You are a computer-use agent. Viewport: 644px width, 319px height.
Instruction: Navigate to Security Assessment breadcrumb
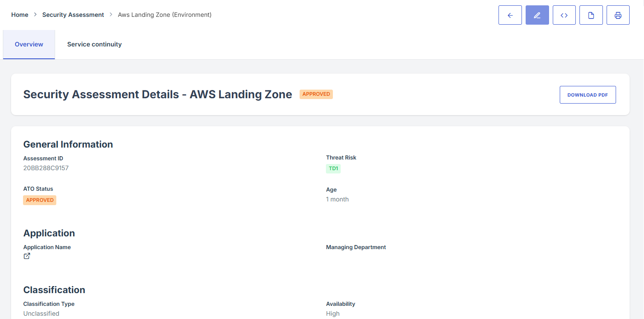coord(73,15)
